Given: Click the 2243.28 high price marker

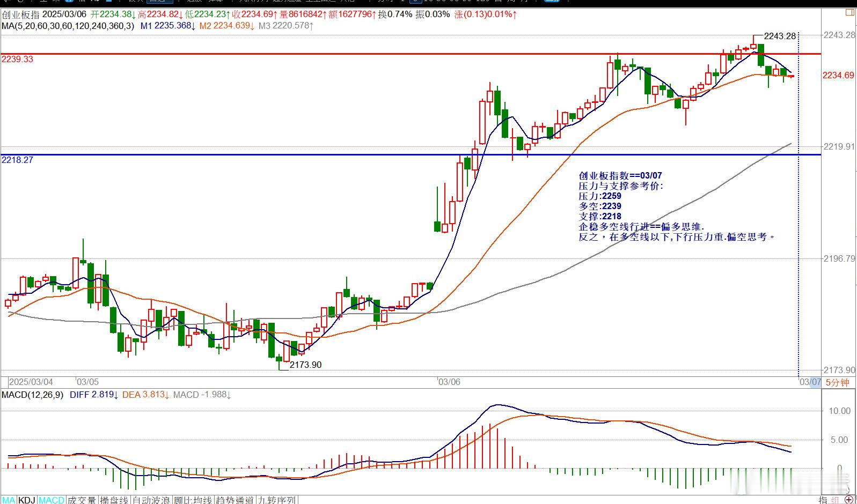Looking at the screenshot, I should [x=780, y=36].
